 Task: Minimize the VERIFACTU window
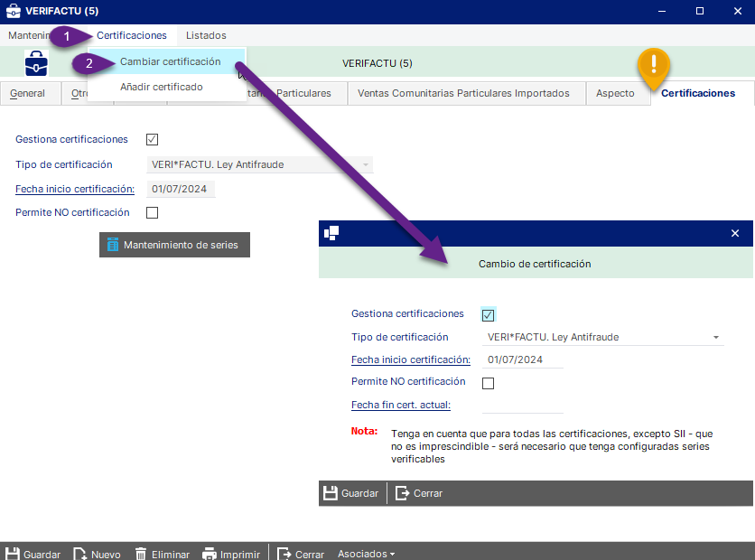662,11
